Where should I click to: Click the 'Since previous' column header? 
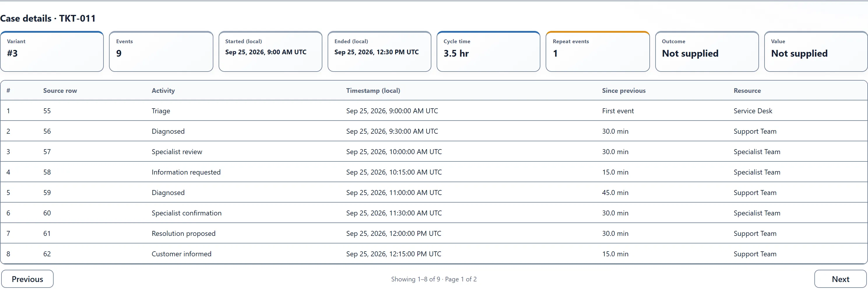coord(624,90)
